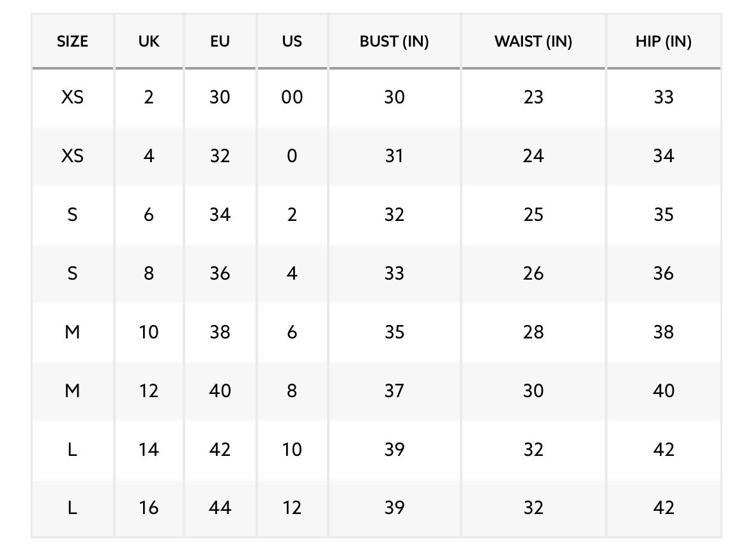Click UK size 14 cell
This screenshot has width=753, height=560.
[149, 450]
